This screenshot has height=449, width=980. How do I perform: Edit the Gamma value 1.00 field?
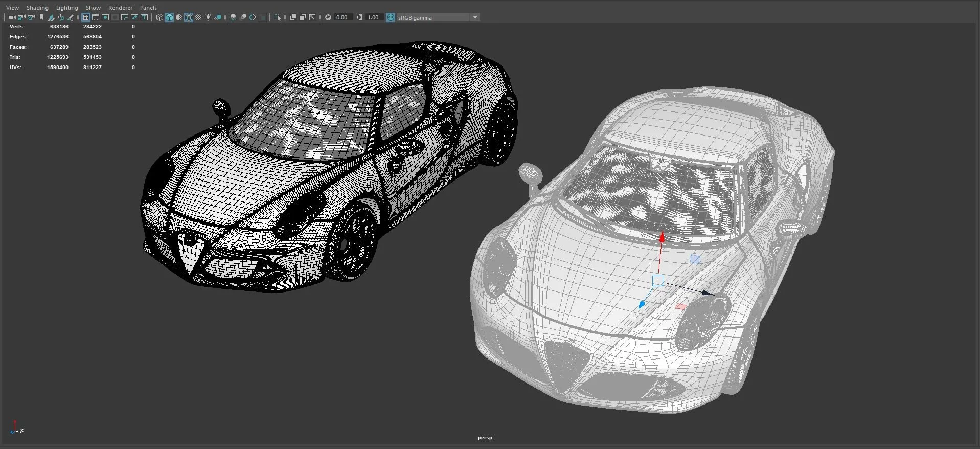(x=375, y=17)
